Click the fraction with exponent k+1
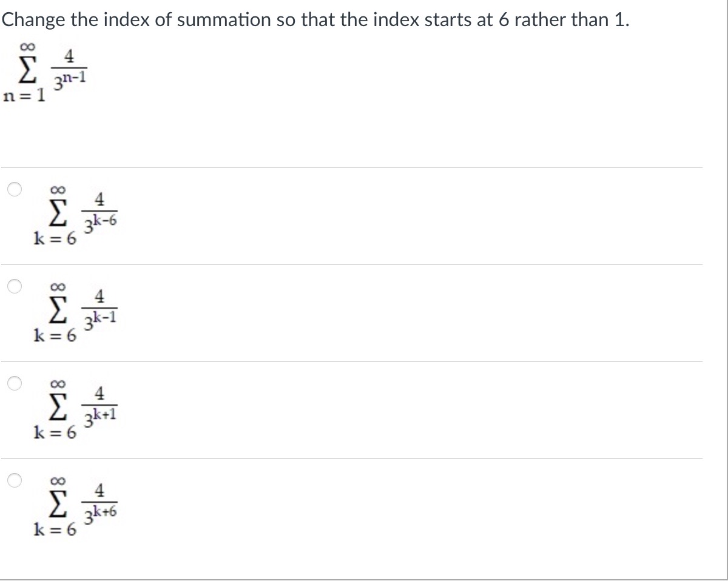 (x=101, y=404)
